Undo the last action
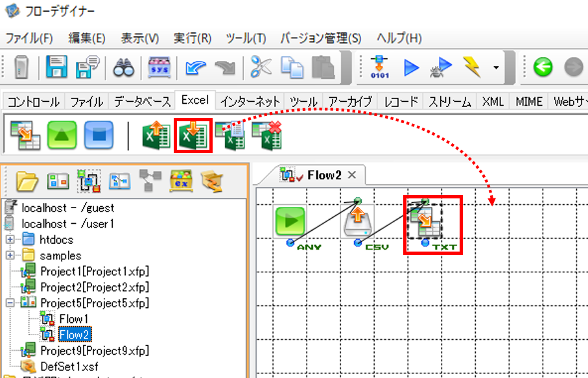 coord(195,68)
